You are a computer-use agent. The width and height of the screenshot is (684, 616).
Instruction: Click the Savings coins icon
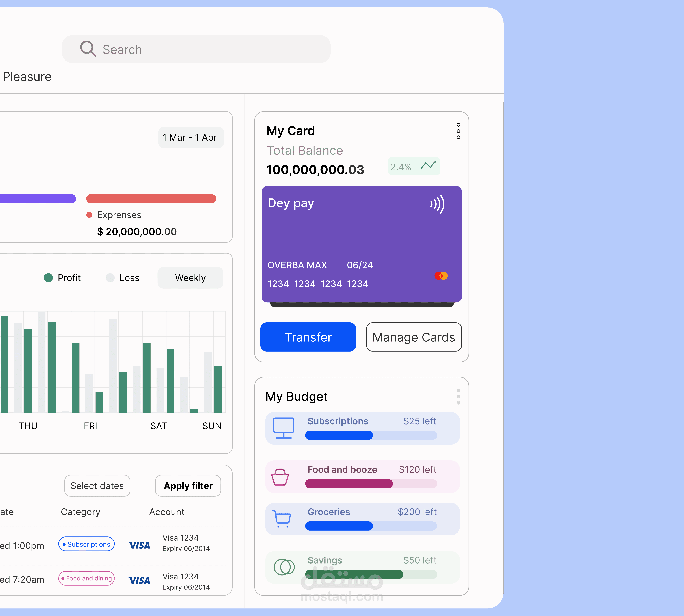[284, 567]
